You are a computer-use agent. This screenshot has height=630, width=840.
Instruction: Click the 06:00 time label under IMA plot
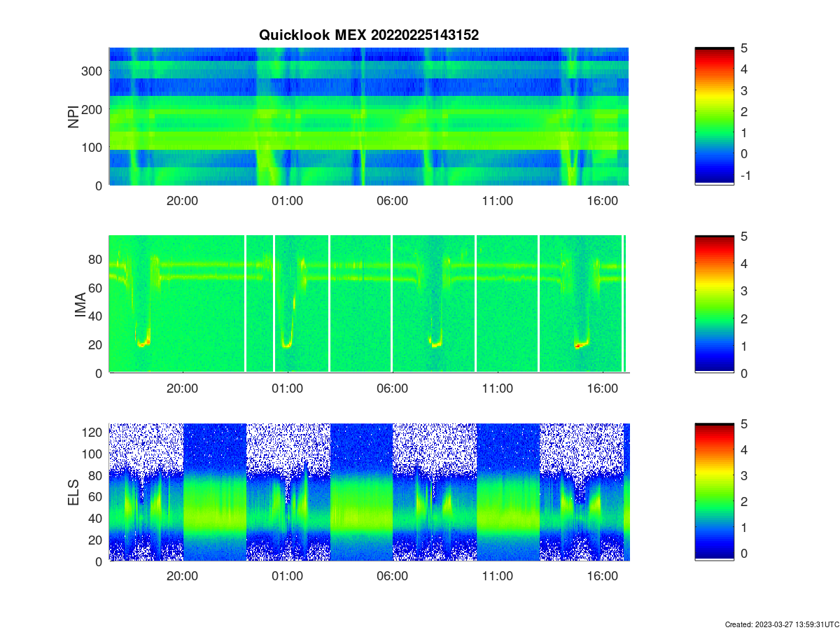pos(392,388)
